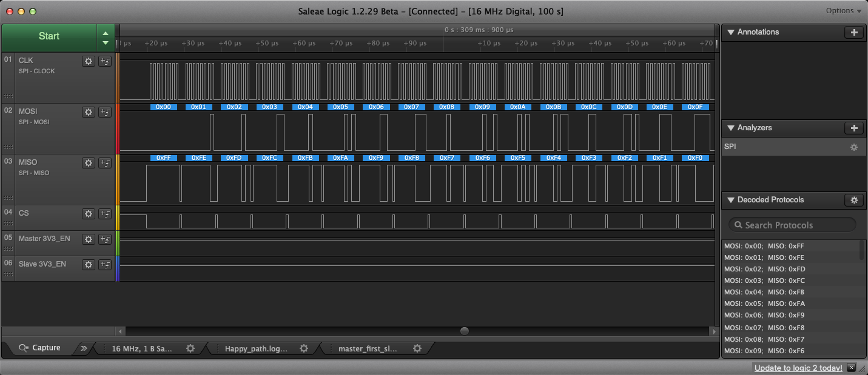The width and height of the screenshot is (868, 375).
Task: Collapse the Annotations panel
Action: [730, 32]
